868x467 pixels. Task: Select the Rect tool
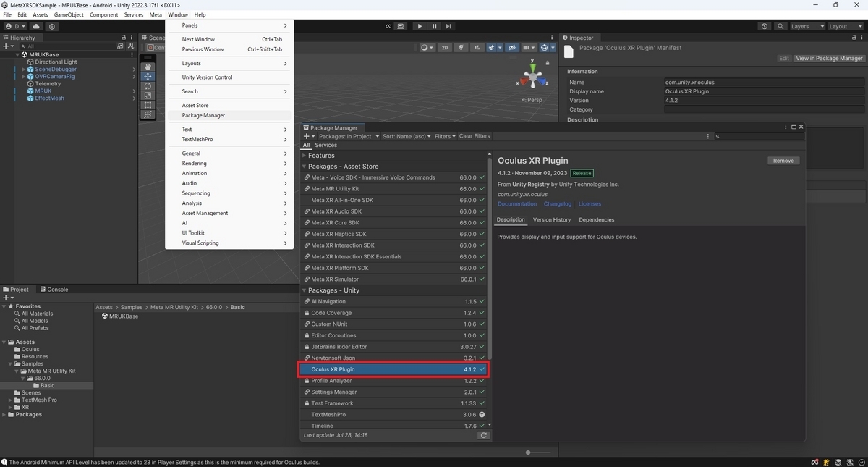[x=148, y=104]
